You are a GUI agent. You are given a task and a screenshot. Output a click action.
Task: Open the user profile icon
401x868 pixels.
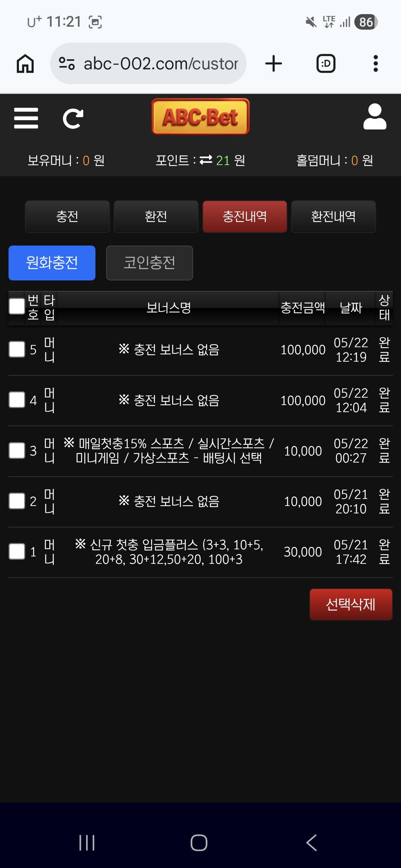[375, 116]
